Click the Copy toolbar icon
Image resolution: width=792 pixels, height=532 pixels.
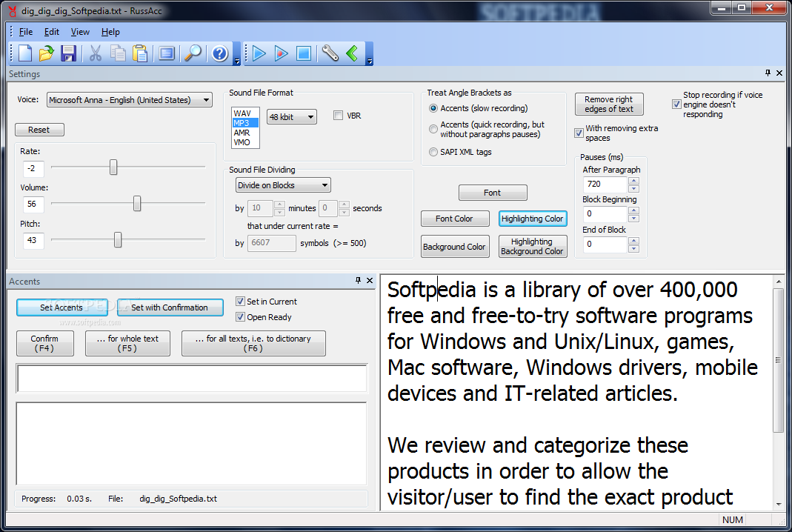click(119, 53)
